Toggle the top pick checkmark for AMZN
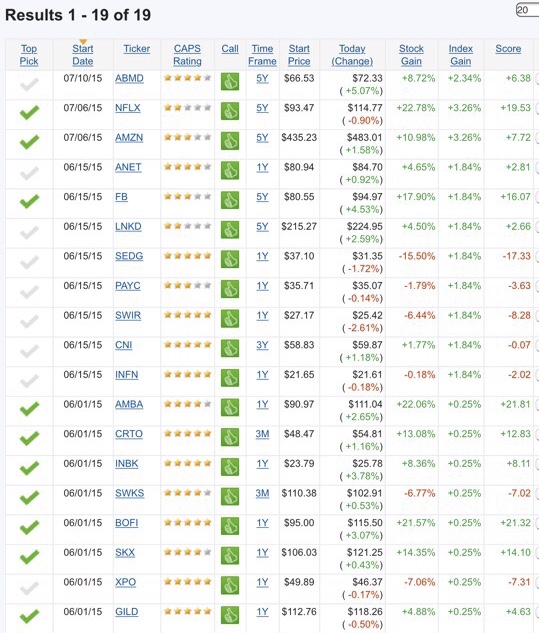This screenshot has height=633, width=539. coord(29,142)
